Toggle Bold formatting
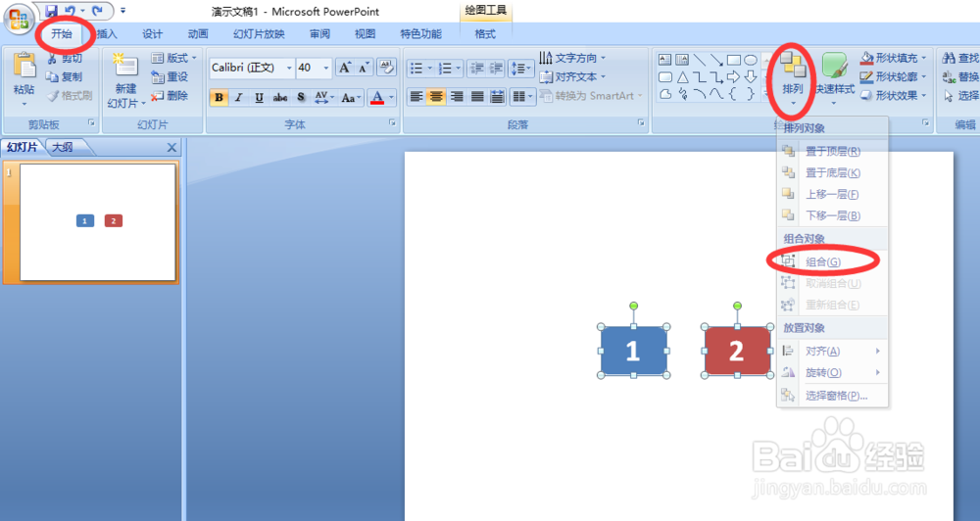 219,98
